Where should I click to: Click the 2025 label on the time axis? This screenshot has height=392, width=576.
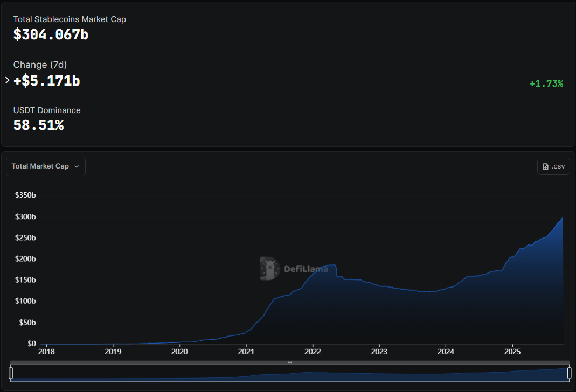(x=512, y=353)
